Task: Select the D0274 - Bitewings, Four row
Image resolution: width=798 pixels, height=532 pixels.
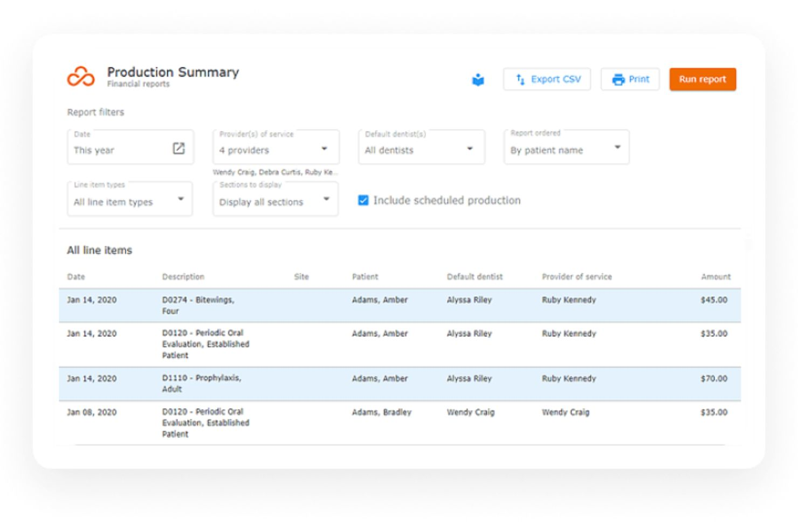Action: coord(400,305)
